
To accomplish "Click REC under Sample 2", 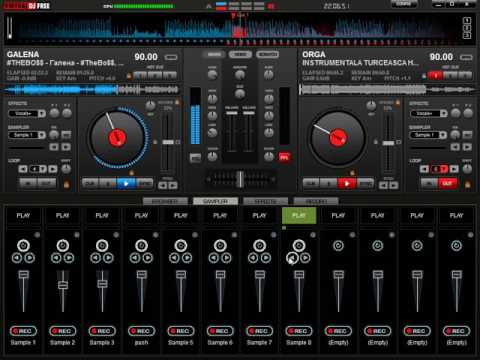I will pos(62,331).
